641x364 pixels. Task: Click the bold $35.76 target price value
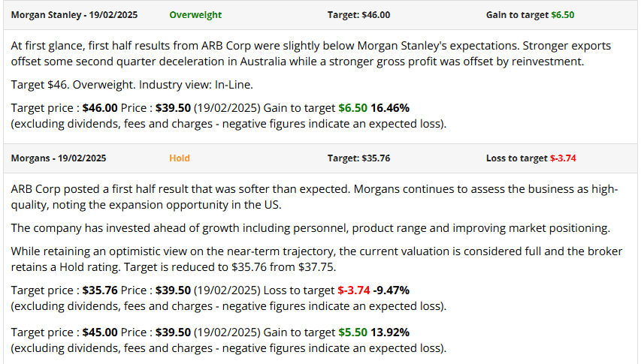100,290
